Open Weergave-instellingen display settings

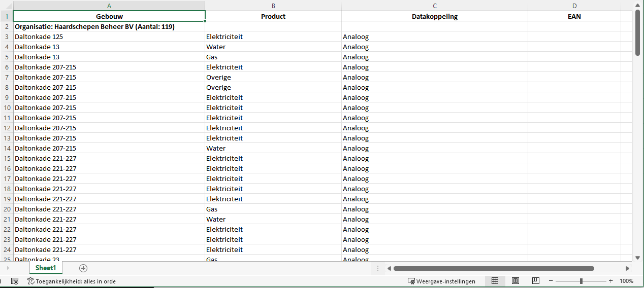441,281
